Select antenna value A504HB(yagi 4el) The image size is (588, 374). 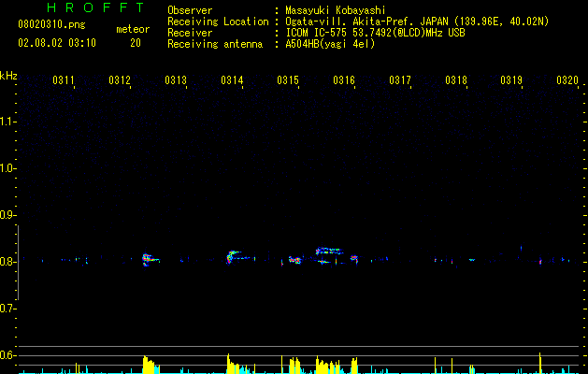click(330, 44)
